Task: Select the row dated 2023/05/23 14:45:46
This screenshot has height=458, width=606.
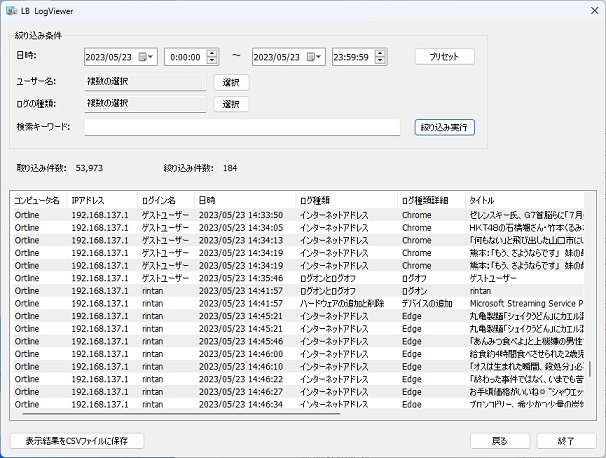Action: tap(297, 341)
